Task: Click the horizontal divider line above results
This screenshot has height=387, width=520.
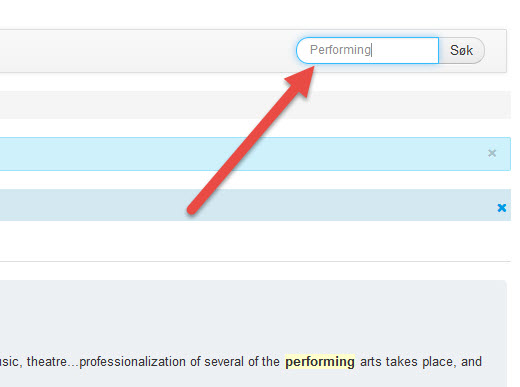Action: 255,262
